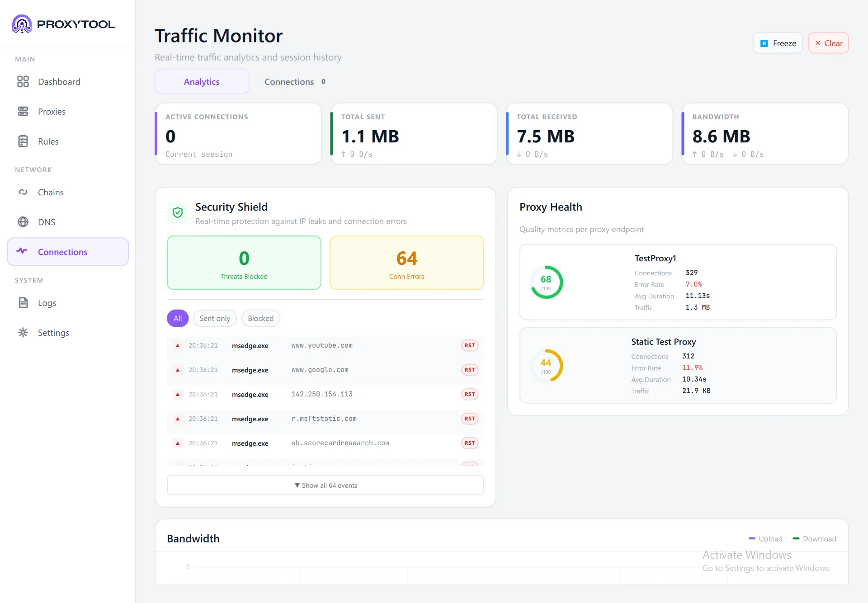
Task: Click red warning icon for www.google.com
Action: pyautogui.click(x=178, y=370)
